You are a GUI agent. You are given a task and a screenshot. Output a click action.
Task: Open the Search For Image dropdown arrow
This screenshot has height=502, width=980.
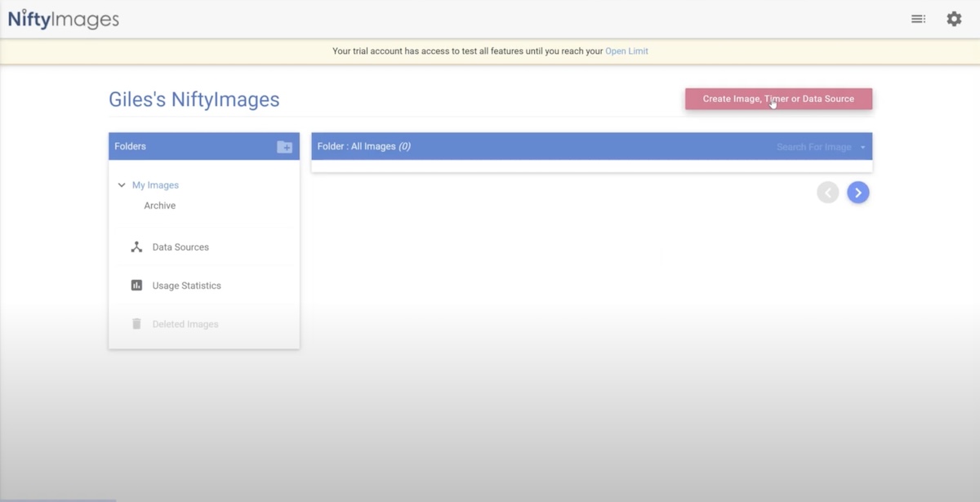pos(863,148)
